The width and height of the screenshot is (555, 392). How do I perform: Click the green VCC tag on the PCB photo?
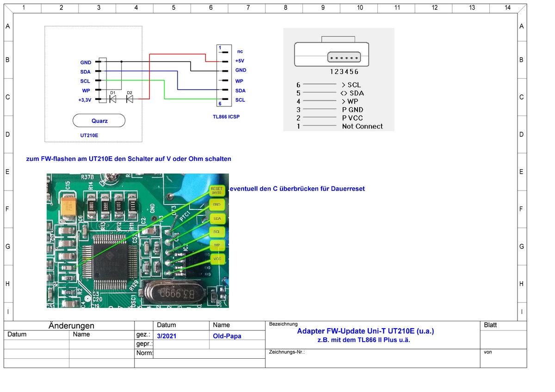click(216, 259)
